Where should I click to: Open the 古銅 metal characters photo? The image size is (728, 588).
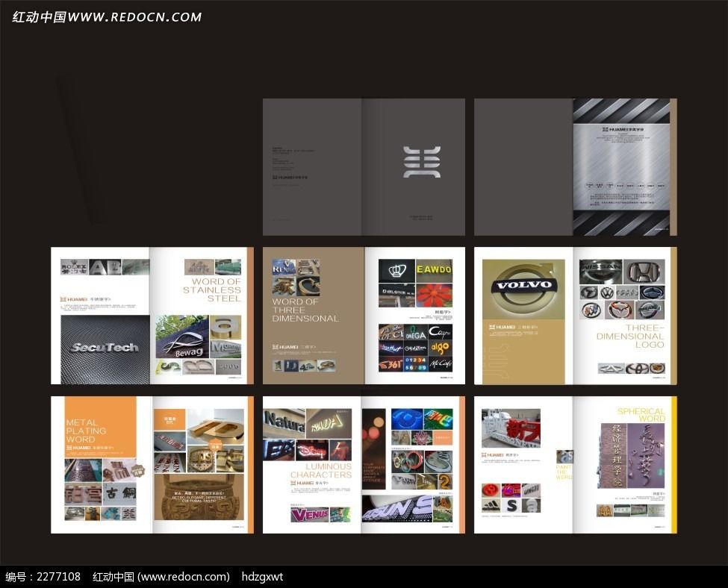tap(121, 493)
